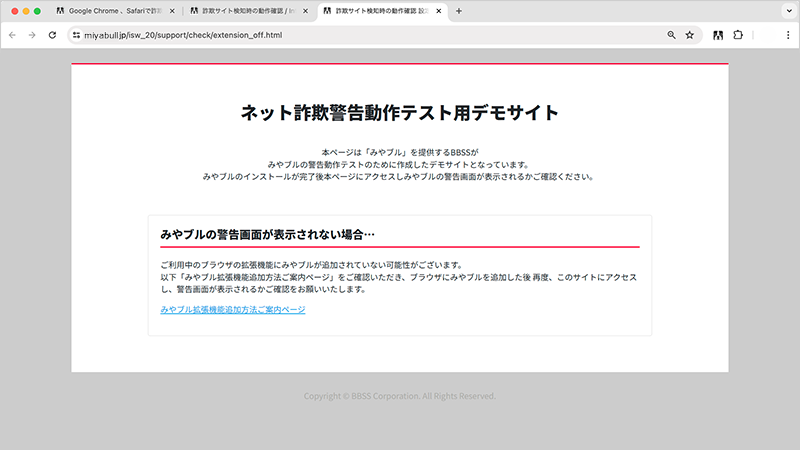Open the みやブル拡張機能追加方法ご案内ページ link

pos(232,310)
